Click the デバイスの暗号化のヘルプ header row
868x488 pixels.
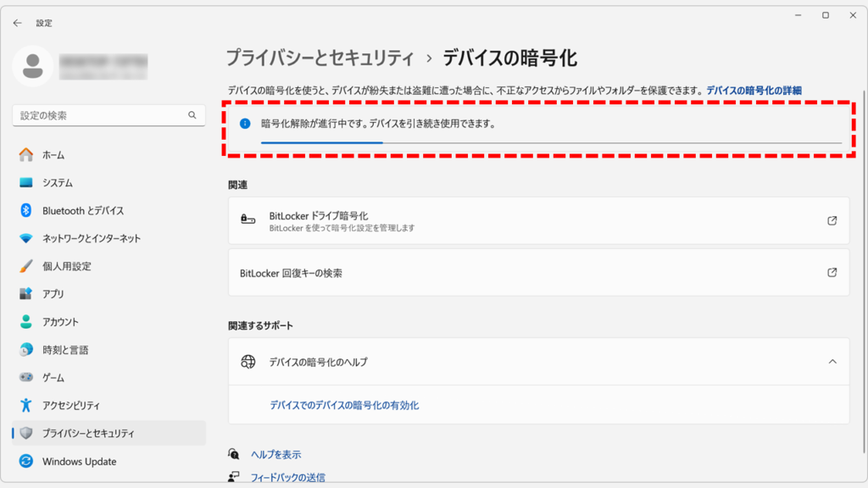[x=538, y=362]
